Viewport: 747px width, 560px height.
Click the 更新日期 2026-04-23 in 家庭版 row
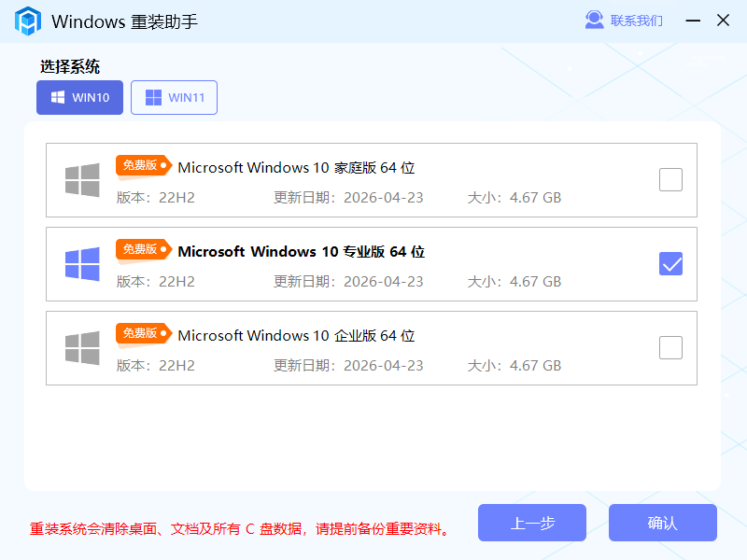pyautogui.click(x=348, y=198)
